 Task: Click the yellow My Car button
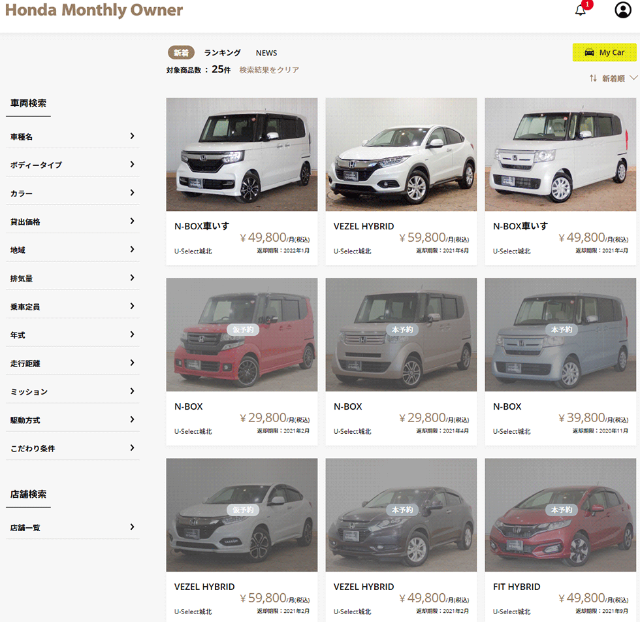click(604, 52)
